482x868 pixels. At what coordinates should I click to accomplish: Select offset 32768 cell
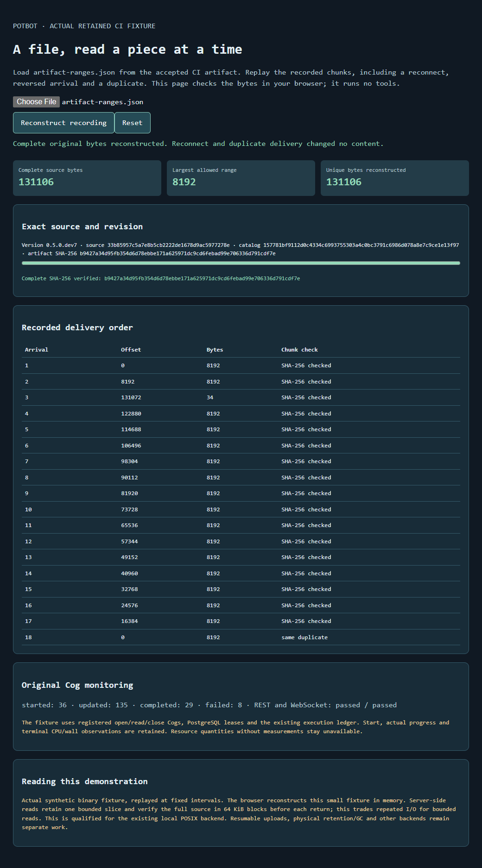click(129, 589)
